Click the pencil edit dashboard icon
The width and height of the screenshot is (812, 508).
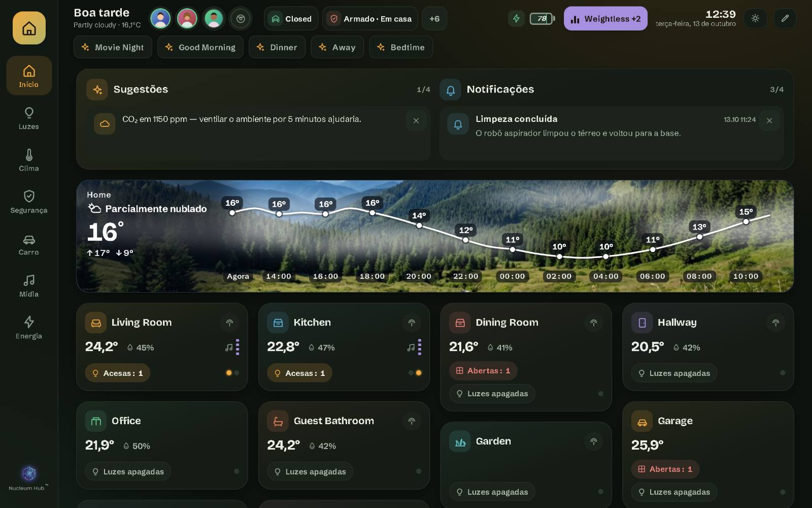[785, 19]
